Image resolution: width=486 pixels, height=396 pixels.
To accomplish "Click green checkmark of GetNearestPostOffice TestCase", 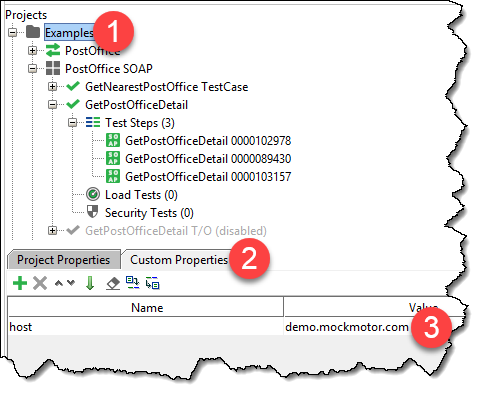I will click(x=73, y=86).
